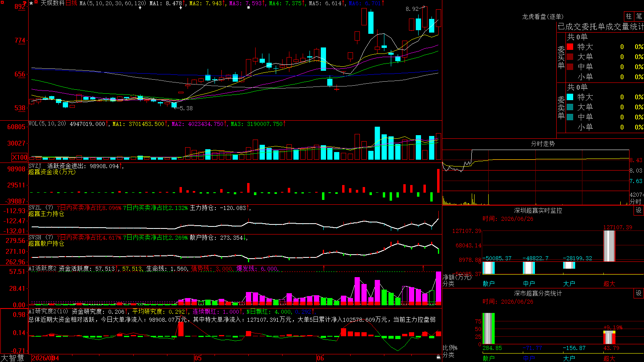Click the 散户 bar valued -50085.37
This screenshot has width=644, height=362.
click(489, 268)
